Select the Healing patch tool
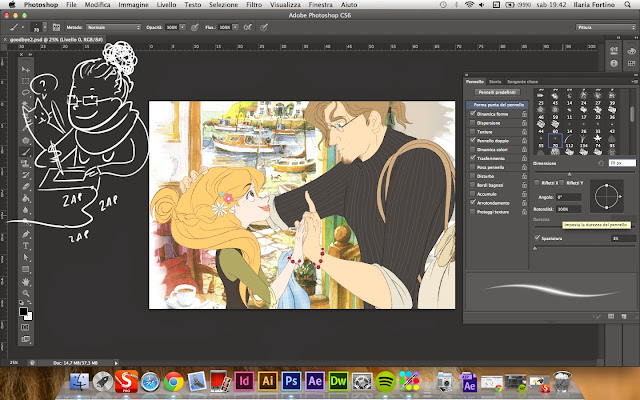640x400 pixels. pyautogui.click(x=26, y=140)
